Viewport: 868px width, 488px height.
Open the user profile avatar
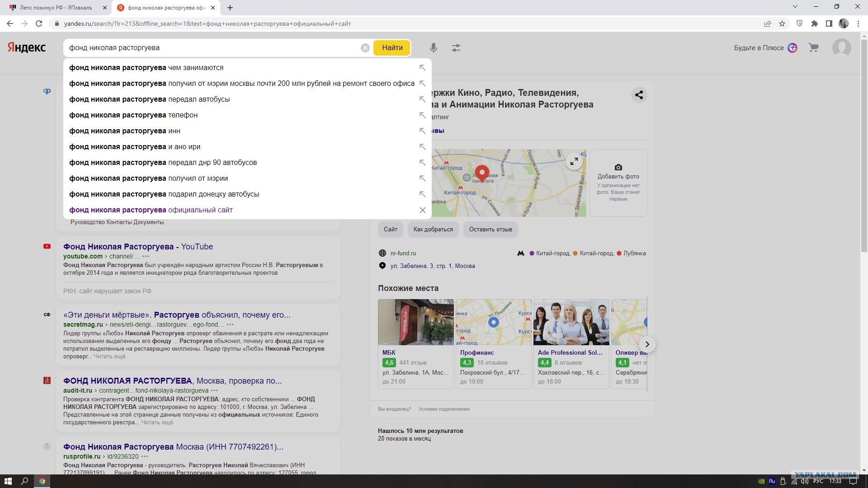point(842,47)
